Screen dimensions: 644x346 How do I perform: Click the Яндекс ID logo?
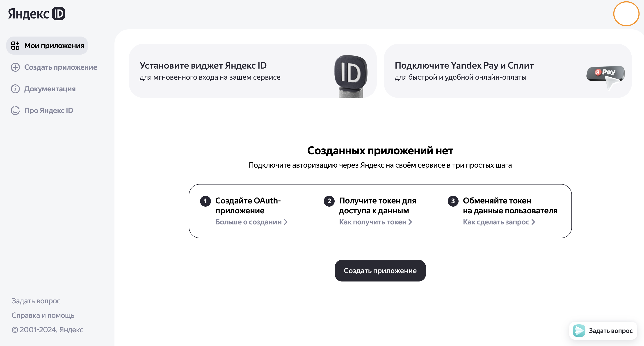pos(37,14)
